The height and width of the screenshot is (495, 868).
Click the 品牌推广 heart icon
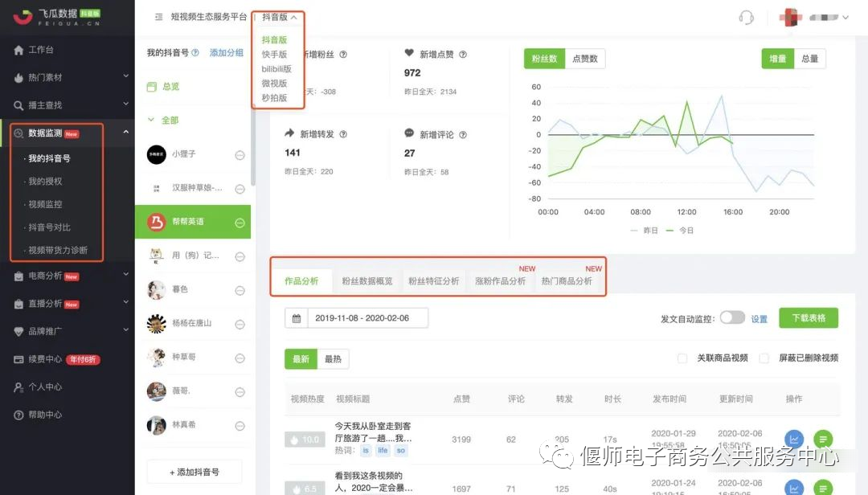click(18, 331)
